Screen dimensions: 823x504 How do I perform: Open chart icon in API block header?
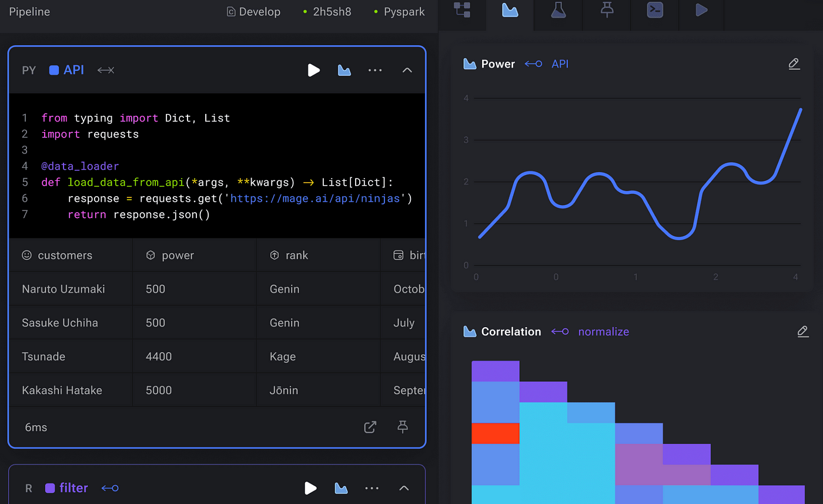(344, 70)
